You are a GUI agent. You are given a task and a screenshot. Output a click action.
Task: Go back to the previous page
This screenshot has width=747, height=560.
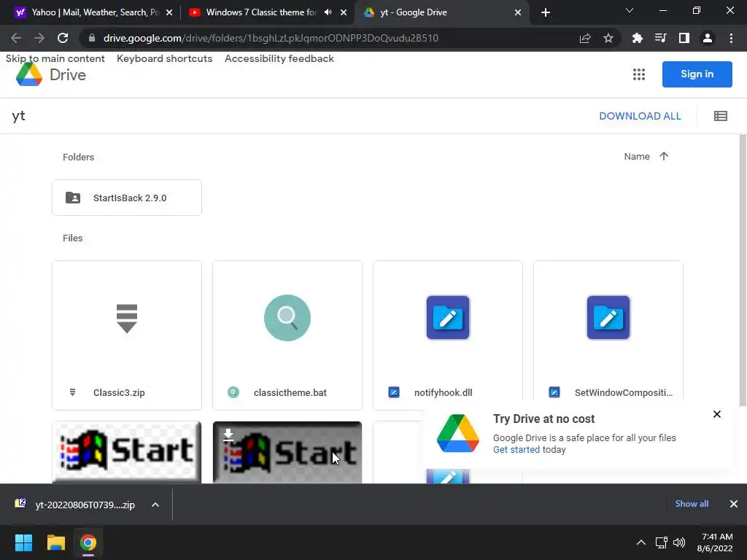[16, 38]
